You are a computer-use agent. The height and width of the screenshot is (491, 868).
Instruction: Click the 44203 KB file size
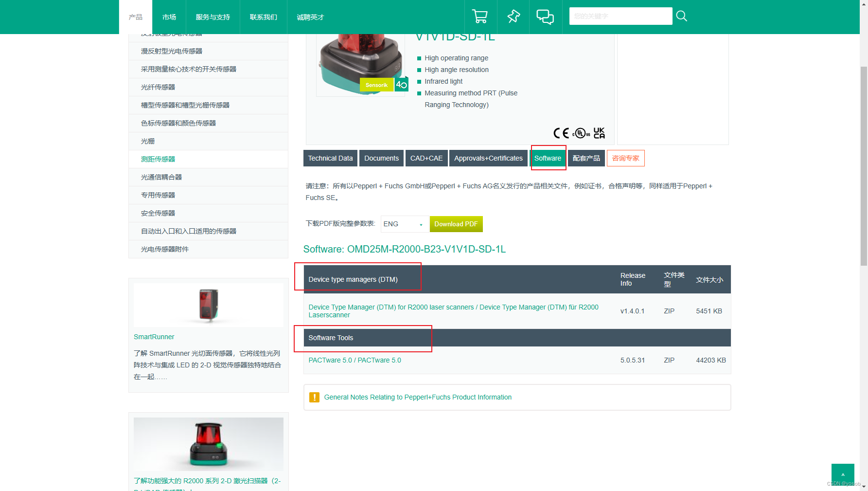click(711, 360)
